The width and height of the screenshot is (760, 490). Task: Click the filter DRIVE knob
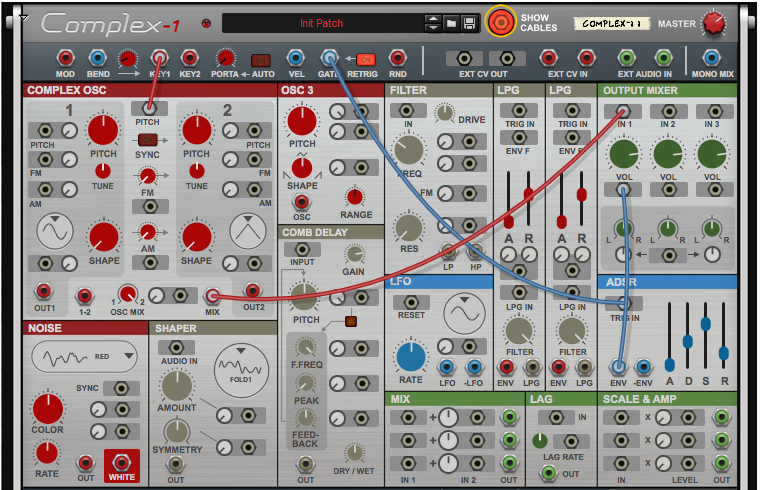[444, 113]
